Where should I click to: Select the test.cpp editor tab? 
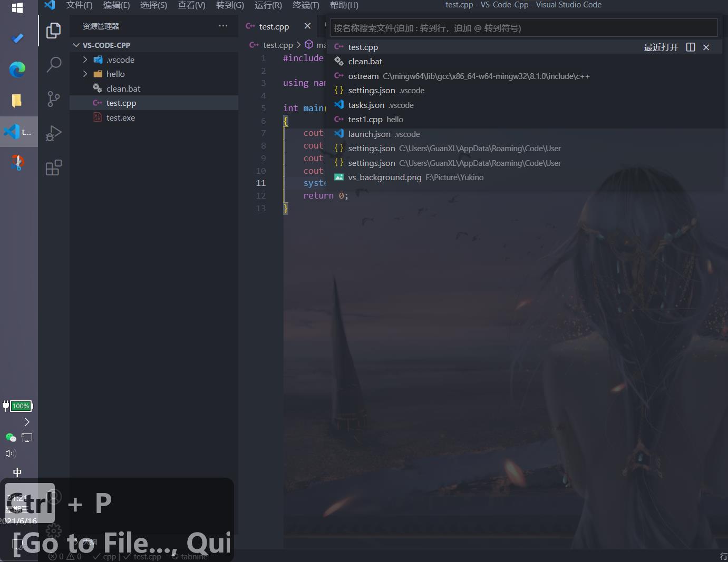click(274, 26)
